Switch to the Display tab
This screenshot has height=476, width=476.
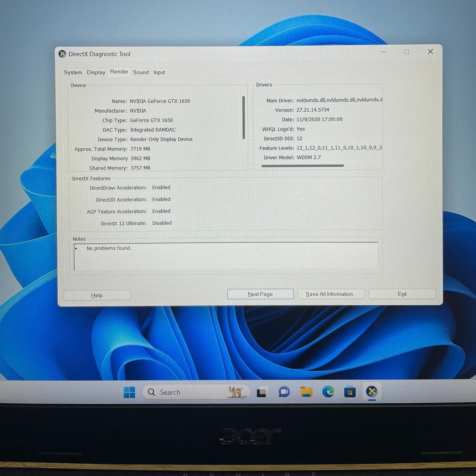96,72
